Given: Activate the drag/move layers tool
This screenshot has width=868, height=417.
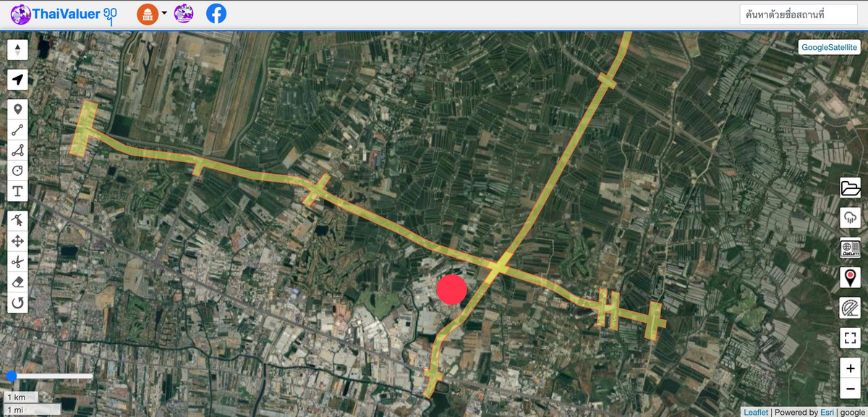Looking at the screenshot, I should point(17,241).
